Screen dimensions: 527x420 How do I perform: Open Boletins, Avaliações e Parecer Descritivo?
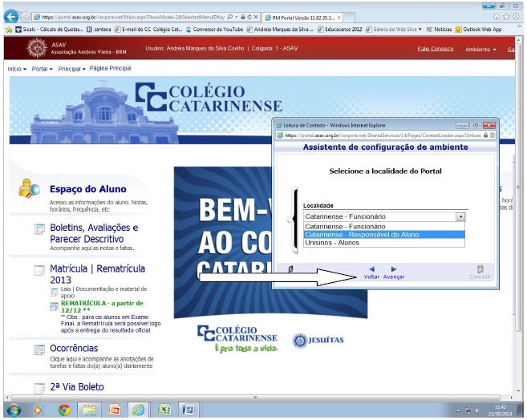94,233
